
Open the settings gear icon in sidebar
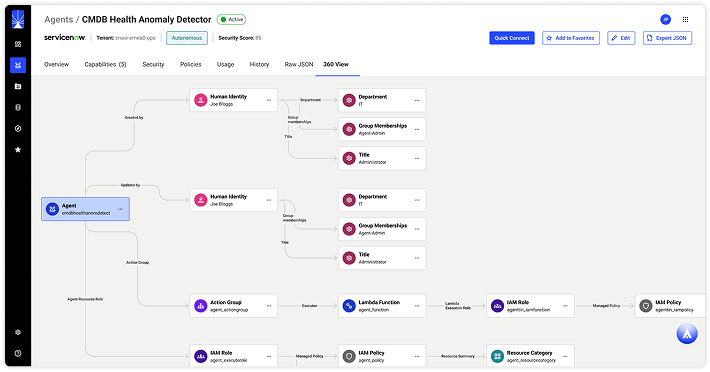tap(18, 332)
